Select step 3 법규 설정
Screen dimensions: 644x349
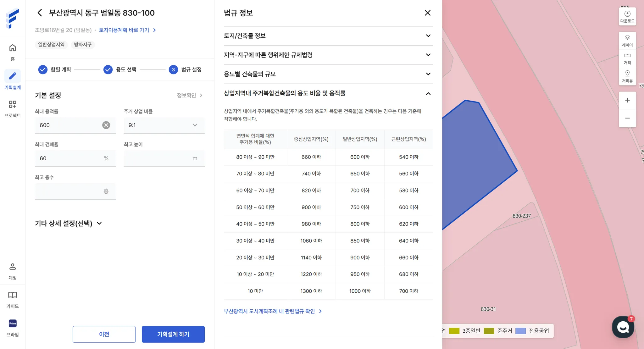tap(173, 69)
